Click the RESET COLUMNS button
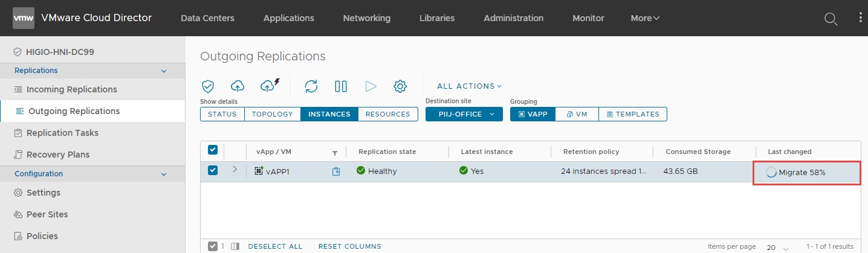The height and width of the screenshot is (253, 868). point(349,246)
